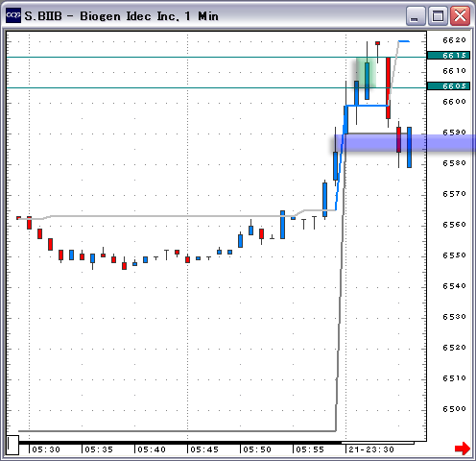Click the 21-23:30 session time label
This screenshot has width=476, height=461.
(371, 449)
